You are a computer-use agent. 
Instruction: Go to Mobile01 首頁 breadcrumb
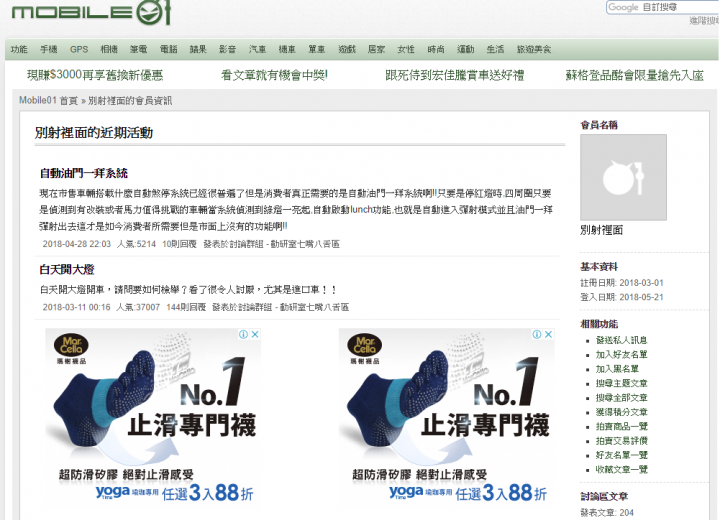click(x=49, y=100)
